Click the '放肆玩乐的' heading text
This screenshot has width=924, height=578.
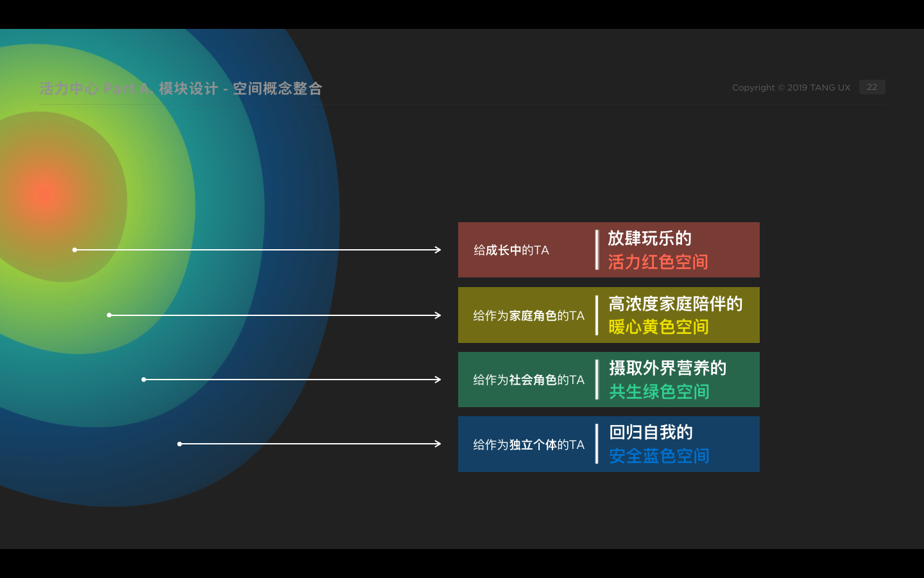pyautogui.click(x=649, y=238)
